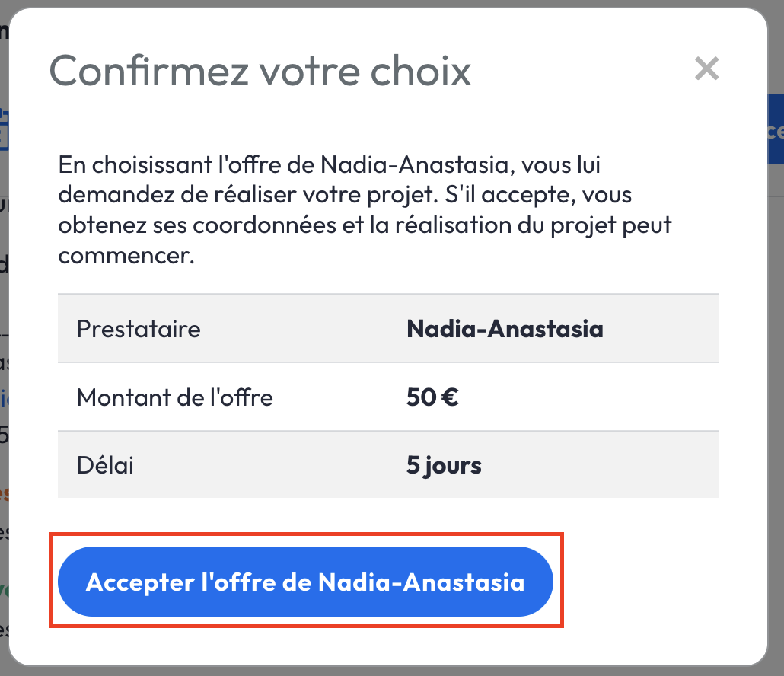Click the dimmed backdrop below the dialog

[x=392, y=671]
